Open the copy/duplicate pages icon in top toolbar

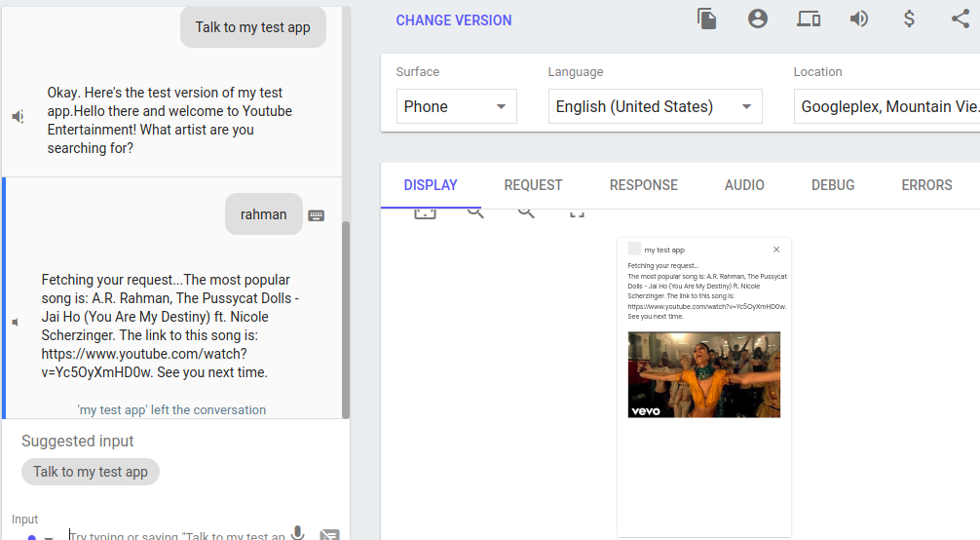707,19
